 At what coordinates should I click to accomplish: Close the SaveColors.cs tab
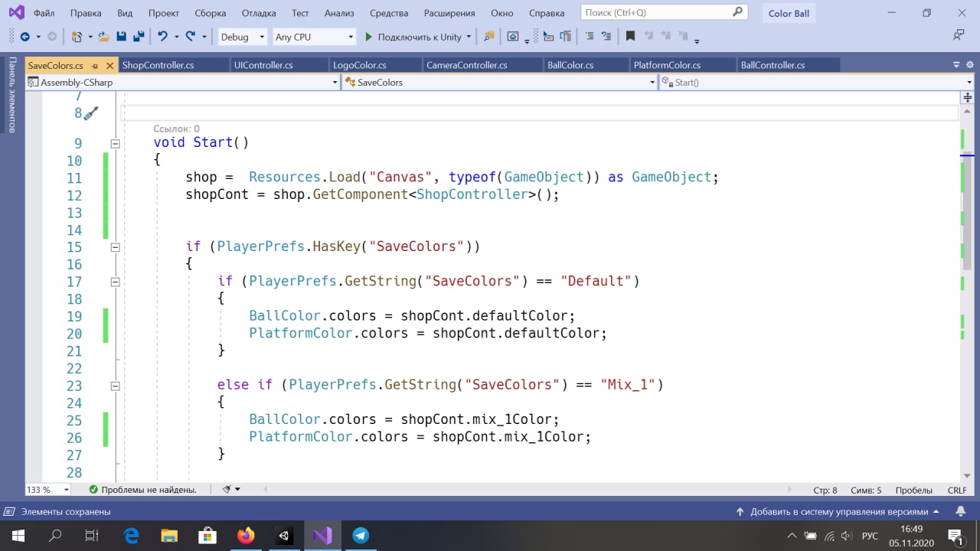tap(109, 66)
